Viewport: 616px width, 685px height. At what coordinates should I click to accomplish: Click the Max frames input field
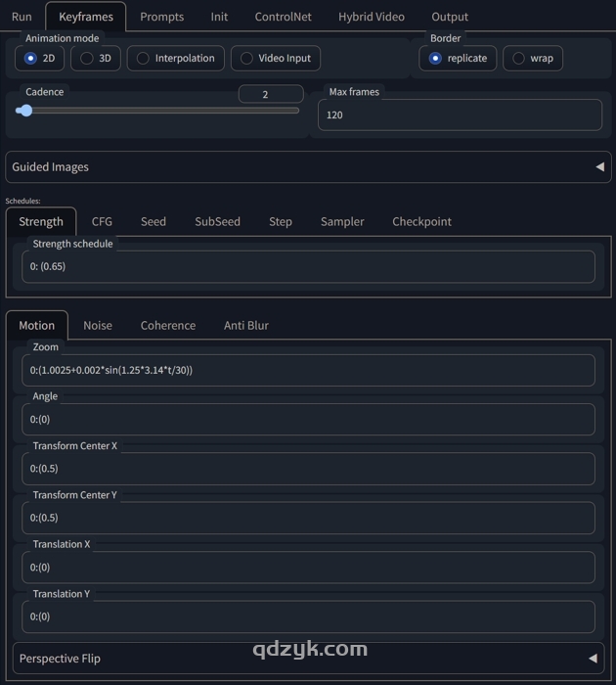[460, 115]
